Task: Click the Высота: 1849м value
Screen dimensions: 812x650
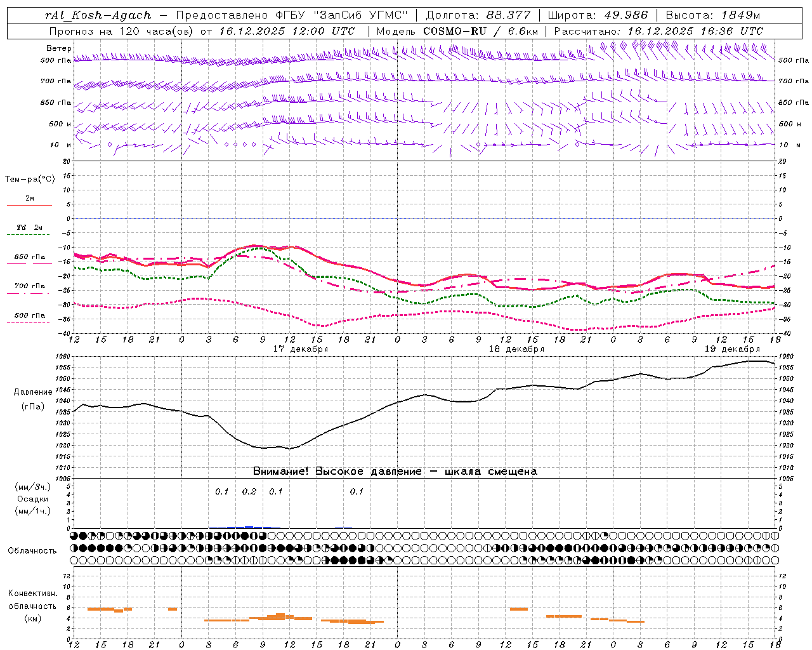Action: pos(712,15)
